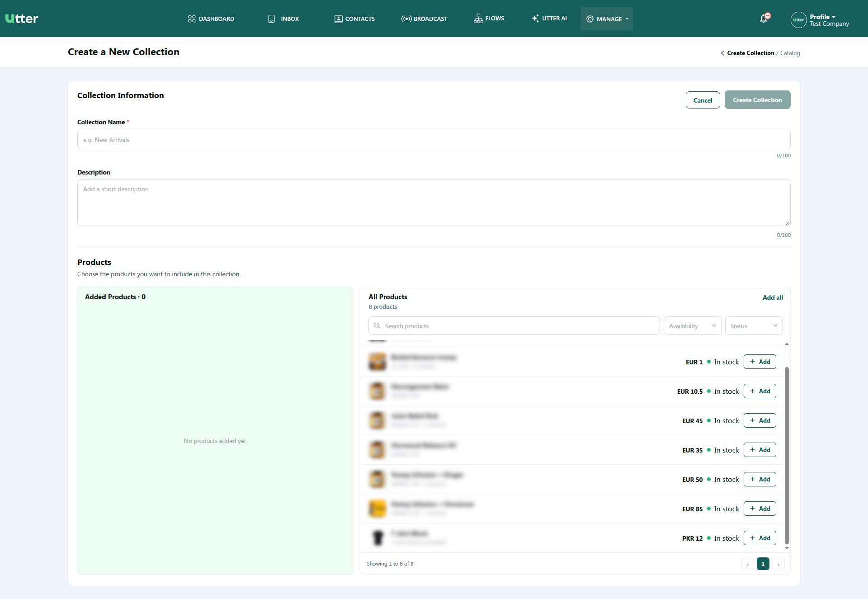Viewport: 868px width, 599px height.
Task: Go to next products page
Action: pos(778,564)
